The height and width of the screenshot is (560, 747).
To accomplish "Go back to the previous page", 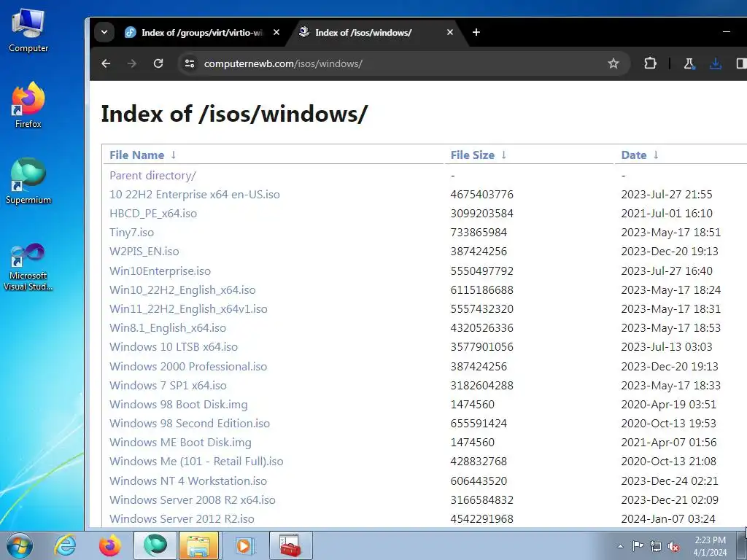I will pyautogui.click(x=106, y=63).
